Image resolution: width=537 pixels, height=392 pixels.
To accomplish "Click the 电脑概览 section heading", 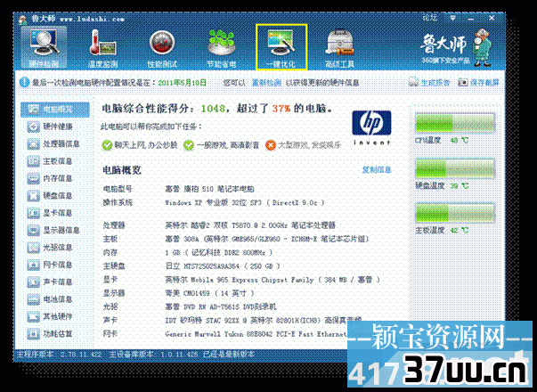I will [122, 170].
